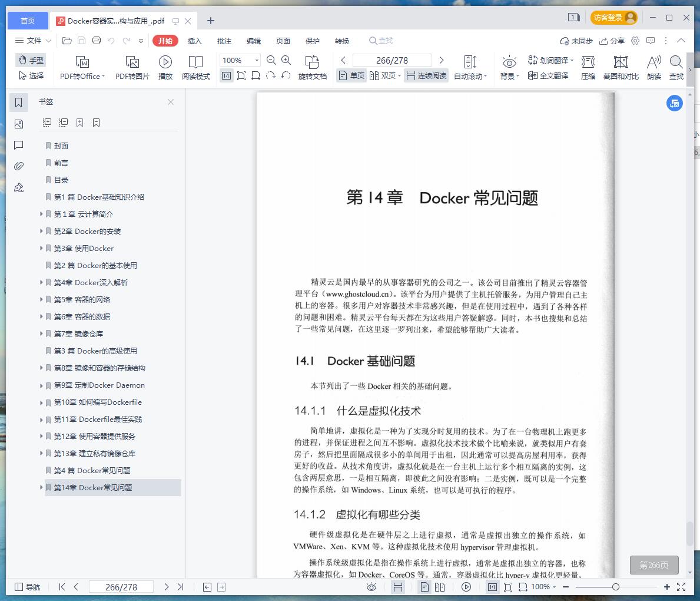Enter reading mode
Image resolution: width=700 pixels, height=601 pixels.
pyautogui.click(x=195, y=68)
